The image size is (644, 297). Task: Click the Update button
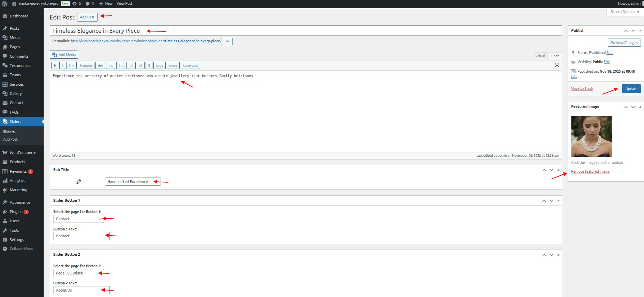[631, 89]
